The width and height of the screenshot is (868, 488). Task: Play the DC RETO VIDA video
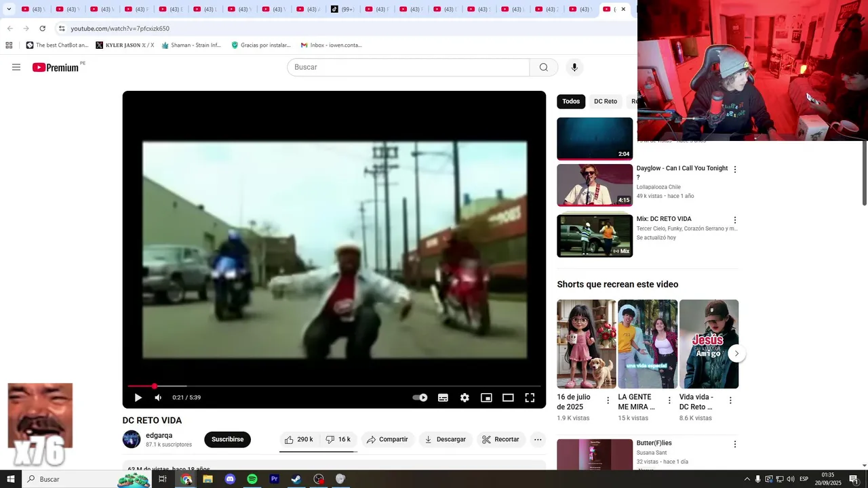[x=138, y=398]
